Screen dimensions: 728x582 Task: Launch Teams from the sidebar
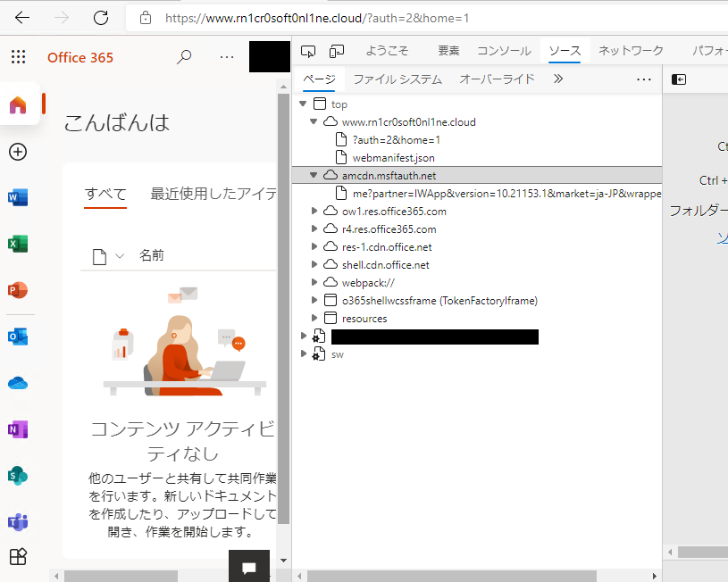(x=18, y=522)
